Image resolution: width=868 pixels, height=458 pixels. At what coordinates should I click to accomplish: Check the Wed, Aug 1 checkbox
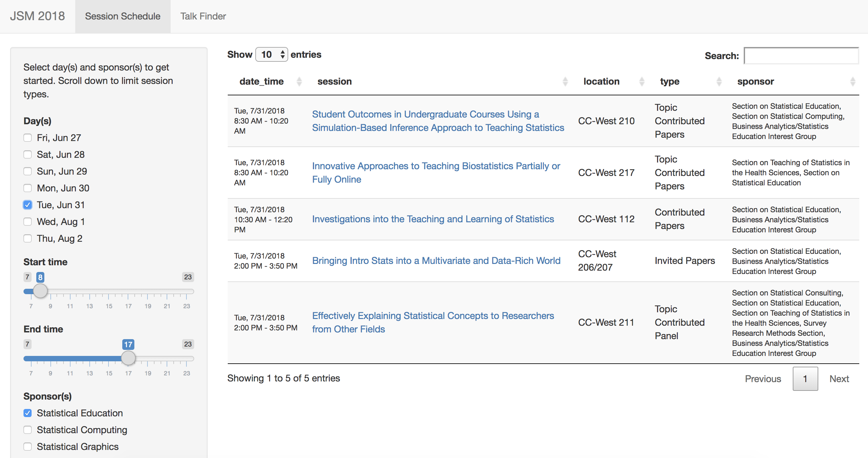click(x=28, y=222)
